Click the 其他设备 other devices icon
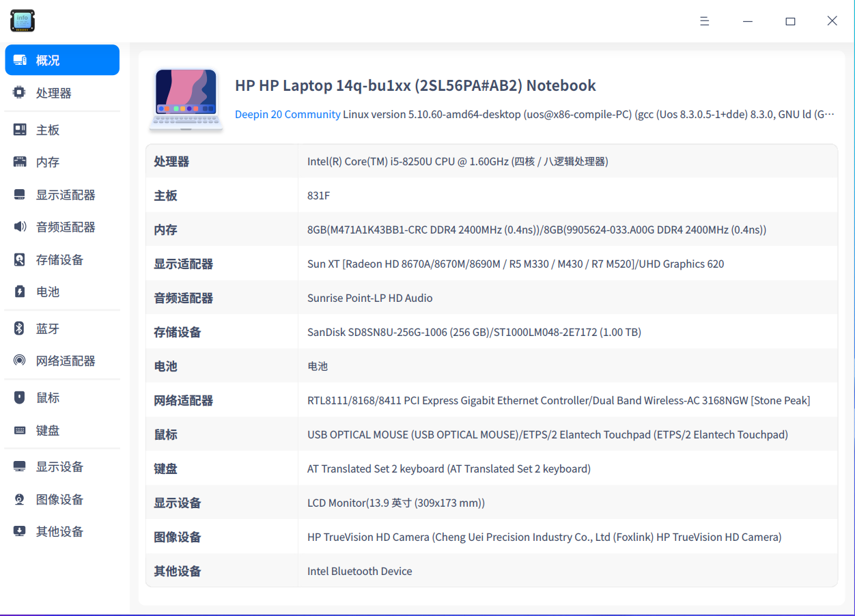The height and width of the screenshot is (616, 855). (x=20, y=531)
